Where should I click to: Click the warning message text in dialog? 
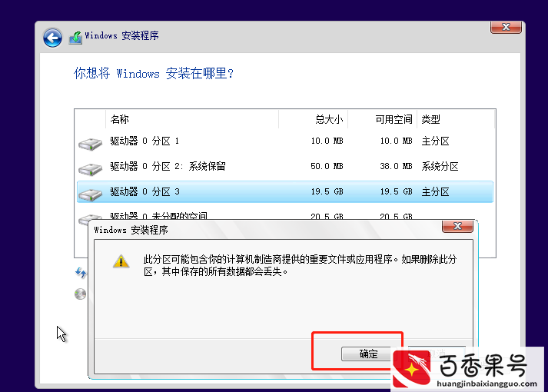pyautogui.click(x=300, y=265)
